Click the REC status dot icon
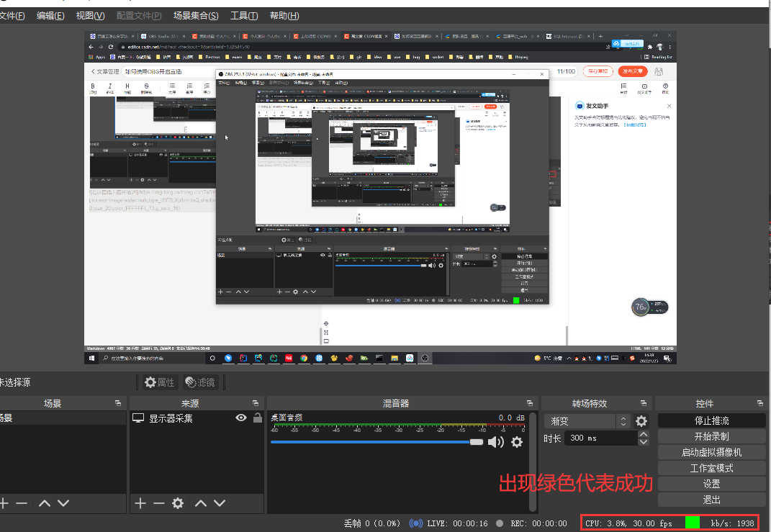This screenshot has width=771, height=532. point(500,523)
